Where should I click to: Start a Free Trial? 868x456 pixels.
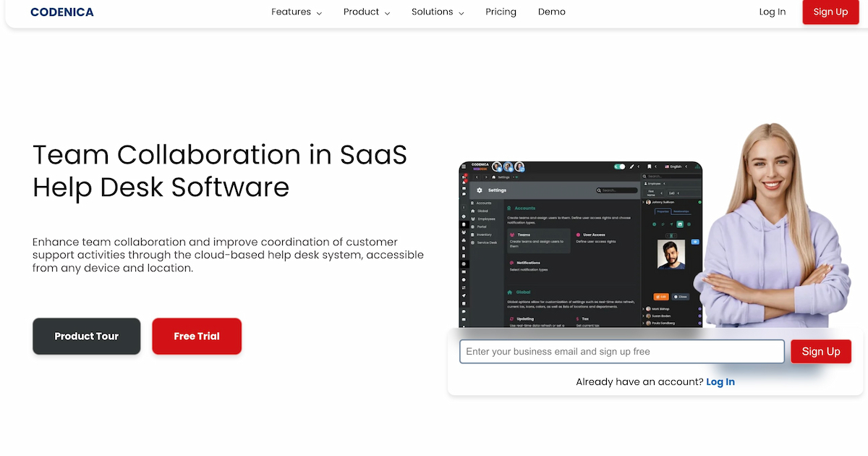(196, 336)
